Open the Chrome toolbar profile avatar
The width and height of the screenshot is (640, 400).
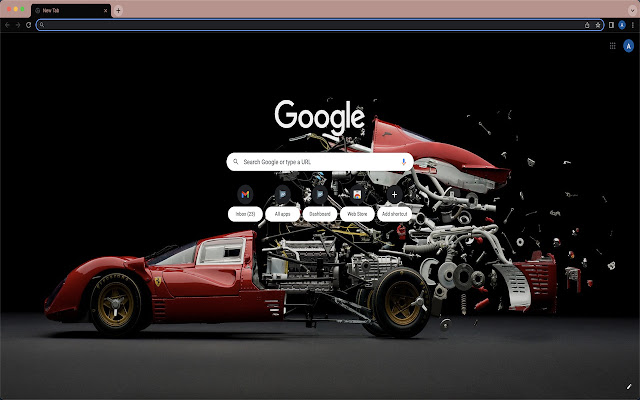coord(622,25)
